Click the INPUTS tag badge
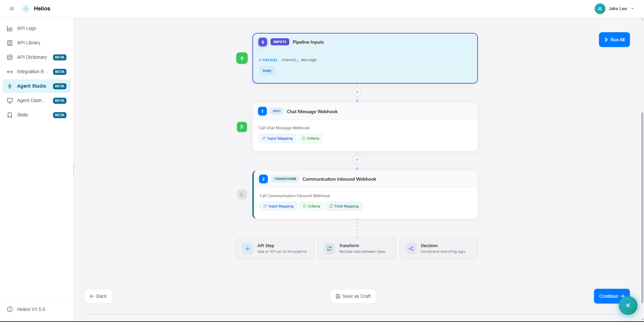This screenshot has width=644, height=322. coord(280,42)
